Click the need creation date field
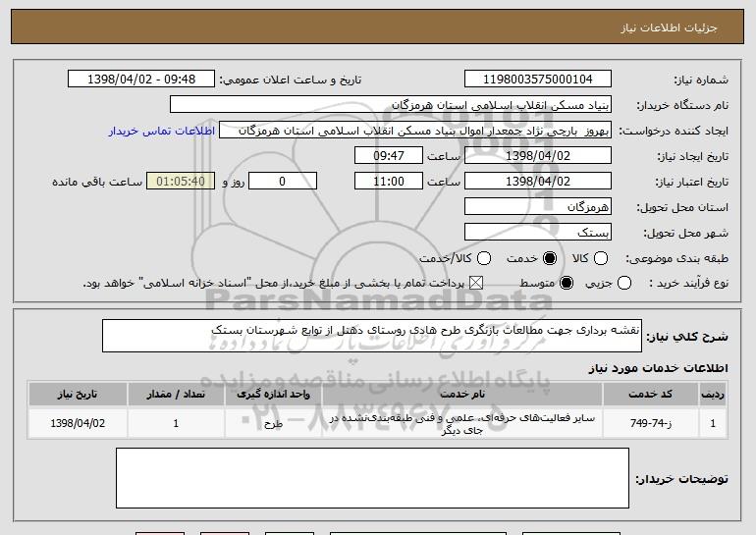The height and width of the screenshot is (535, 756). tap(538, 156)
